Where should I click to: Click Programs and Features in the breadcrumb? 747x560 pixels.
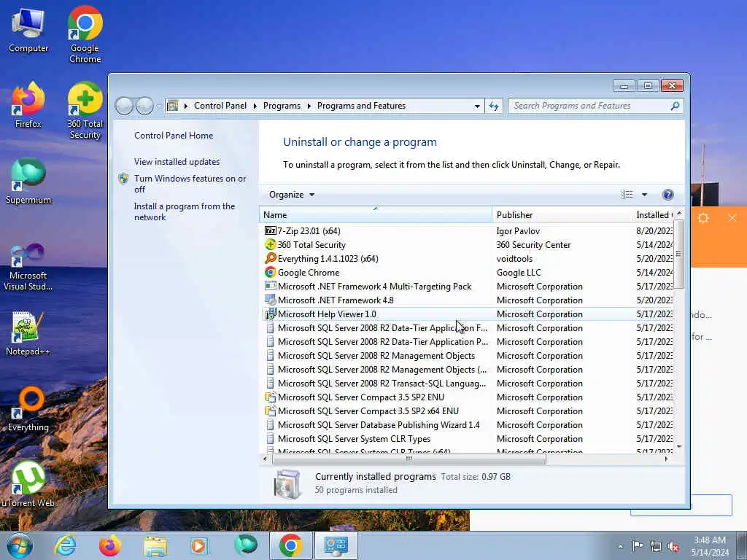coord(361,106)
